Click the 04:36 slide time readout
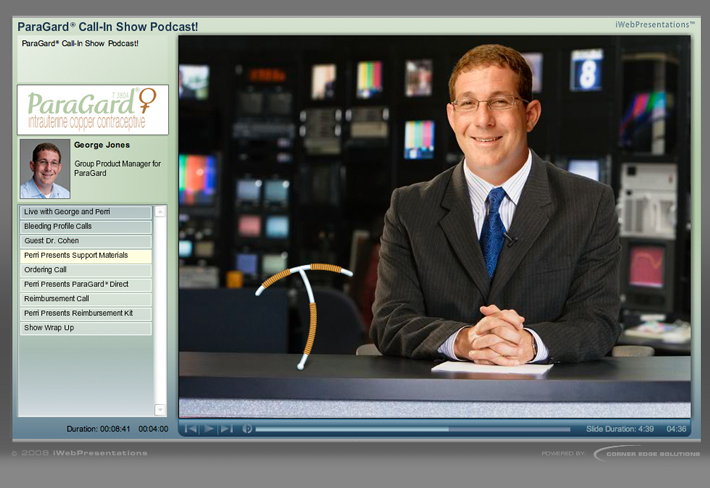Screen dimensions: 710x488 coord(676,429)
